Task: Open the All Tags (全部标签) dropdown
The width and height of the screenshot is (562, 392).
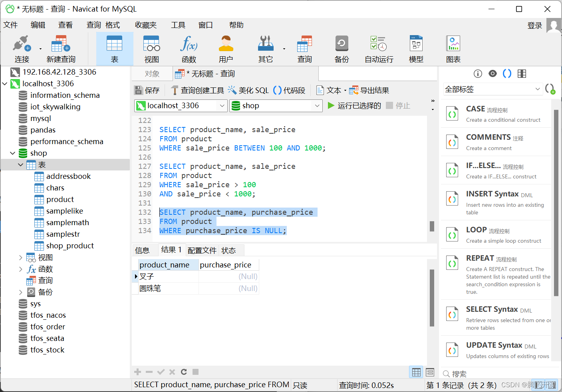Action: pyautogui.click(x=492, y=89)
